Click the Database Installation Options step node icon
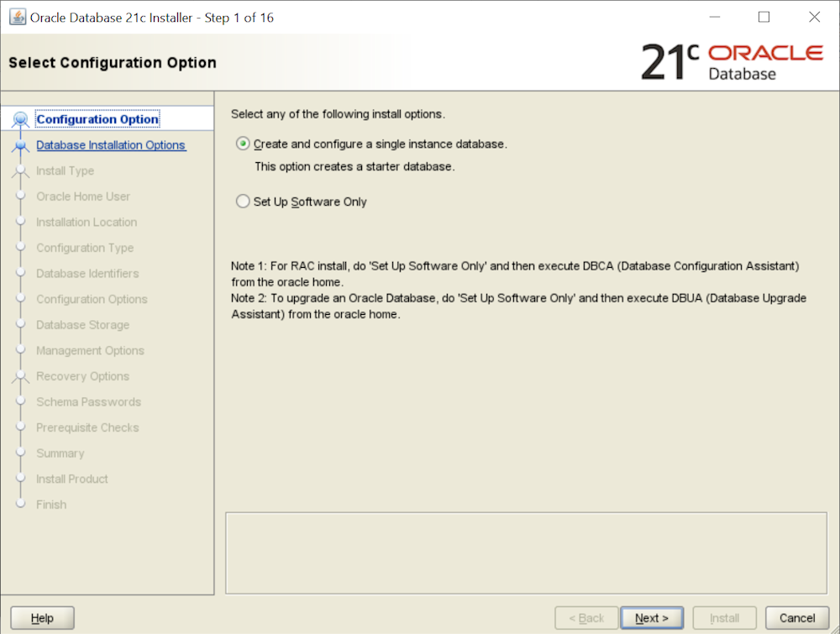Screen dimensions: 840x634 pos(21,146)
